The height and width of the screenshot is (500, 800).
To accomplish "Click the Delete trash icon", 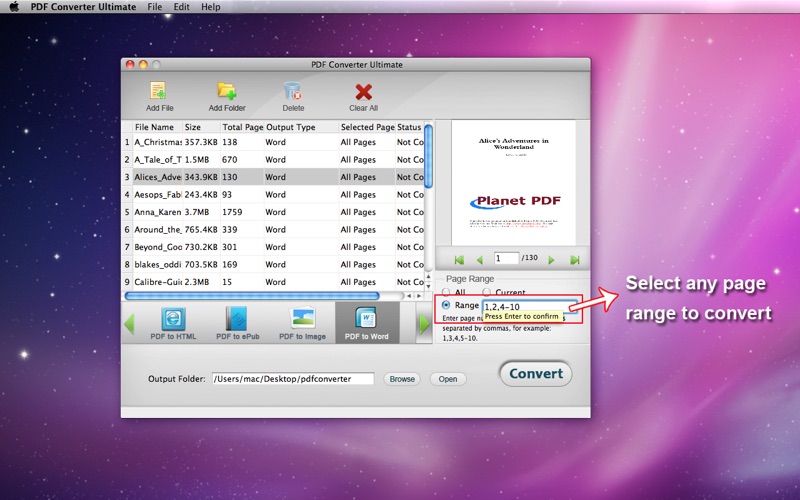I will pyautogui.click(x=292, y=91).
